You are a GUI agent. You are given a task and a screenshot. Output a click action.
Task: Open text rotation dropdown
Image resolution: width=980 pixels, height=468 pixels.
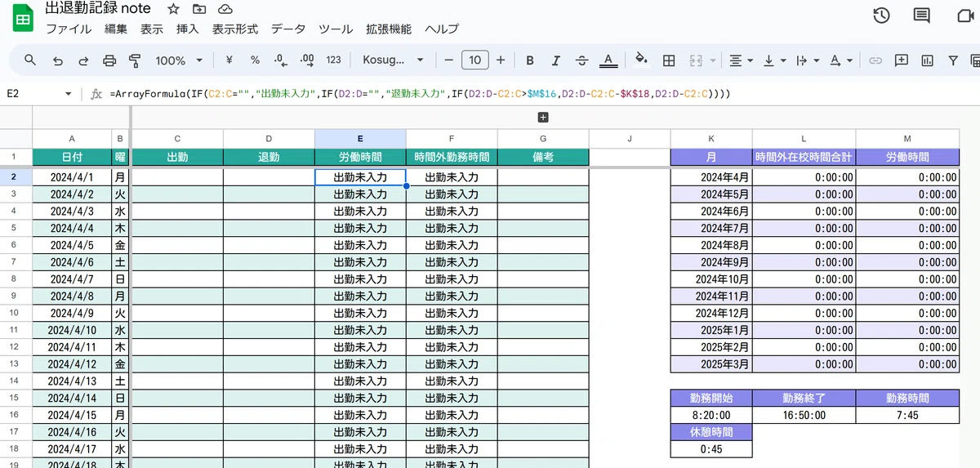[x=840, y=60]
